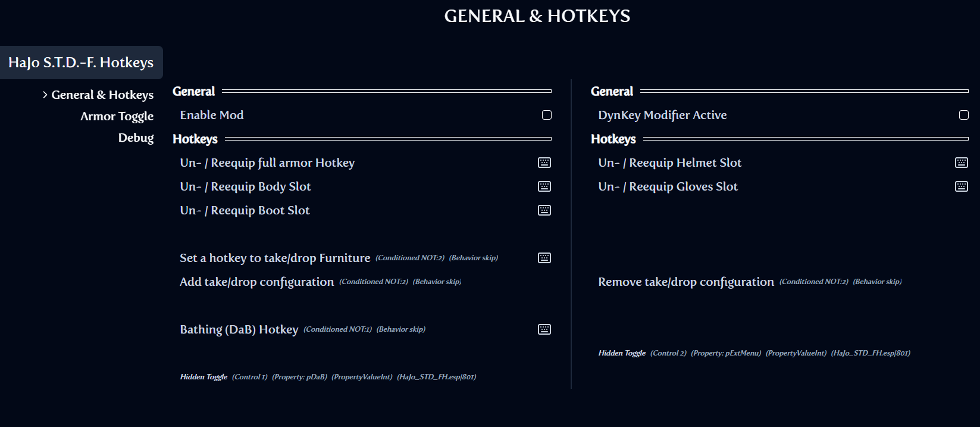Click keyboard icon for Reequip Helmet Slot
This screenshot has width=980, height=427.
962,163
